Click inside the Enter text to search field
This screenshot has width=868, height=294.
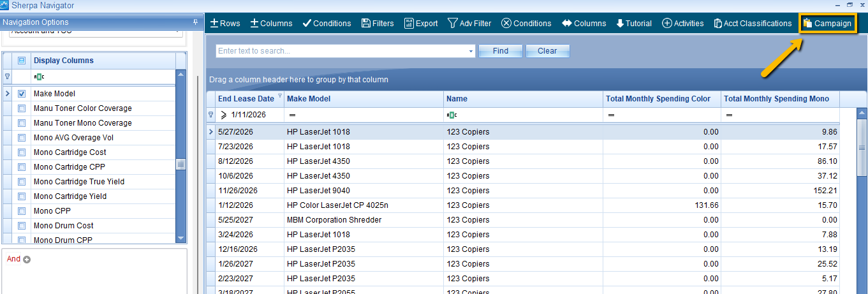341,51
